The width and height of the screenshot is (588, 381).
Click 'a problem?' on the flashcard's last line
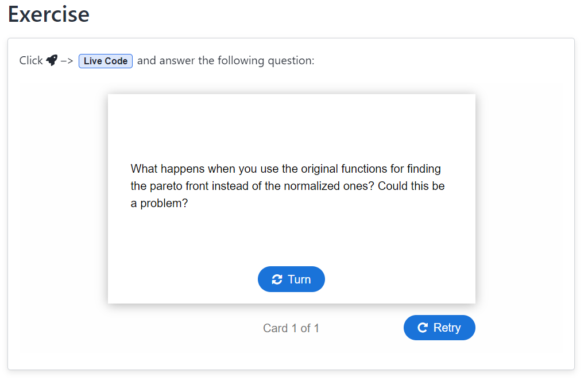[x=160, y=203]
